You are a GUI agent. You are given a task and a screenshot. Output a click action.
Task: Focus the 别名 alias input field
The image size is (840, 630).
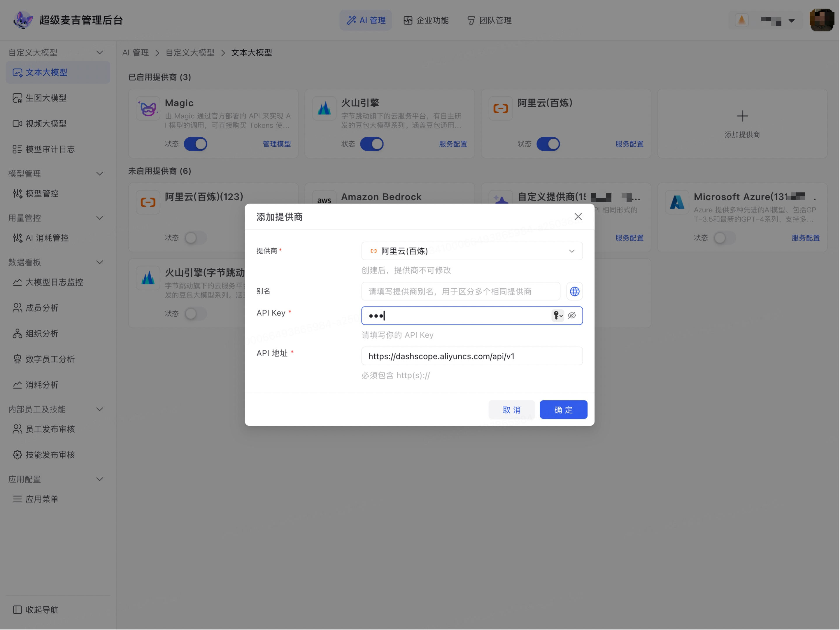[461, 291]
